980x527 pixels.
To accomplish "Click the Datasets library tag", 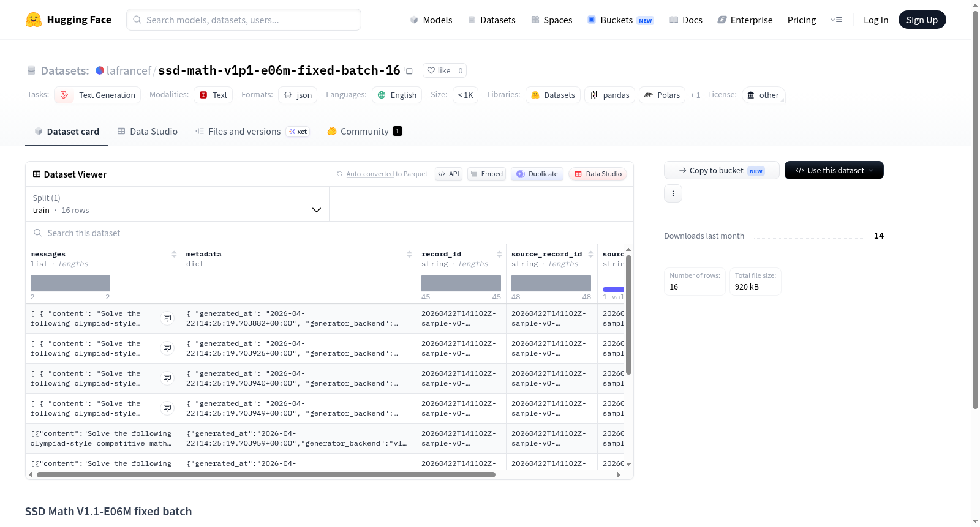I will (552, 95).
